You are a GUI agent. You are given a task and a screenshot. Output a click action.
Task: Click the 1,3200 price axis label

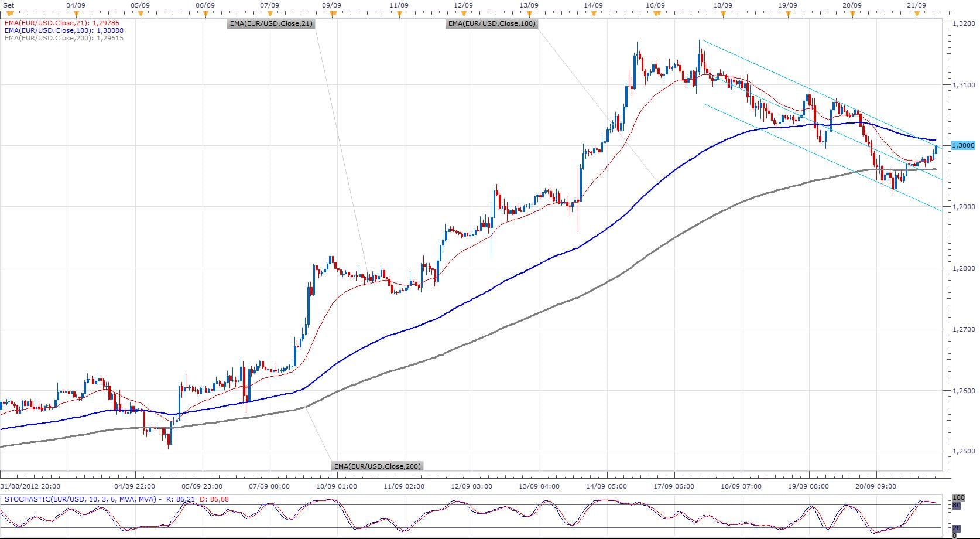coord(963,24)
